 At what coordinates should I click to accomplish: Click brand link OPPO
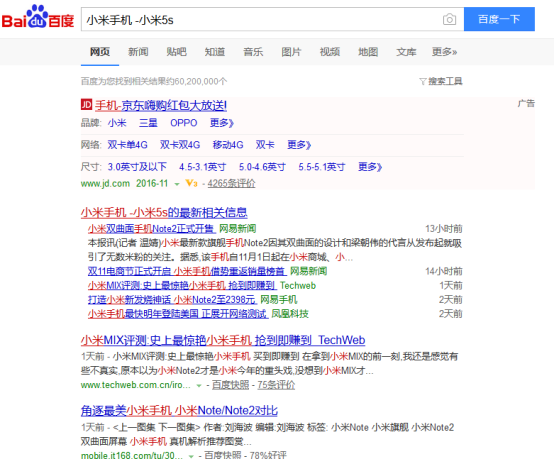[183, 123]
